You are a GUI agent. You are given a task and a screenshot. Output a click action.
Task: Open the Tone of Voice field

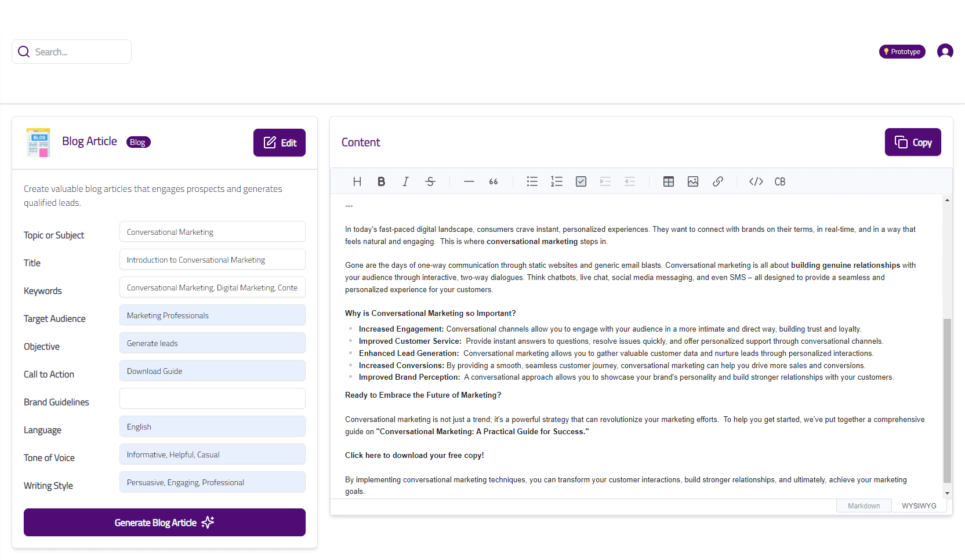tap(212, 454)
